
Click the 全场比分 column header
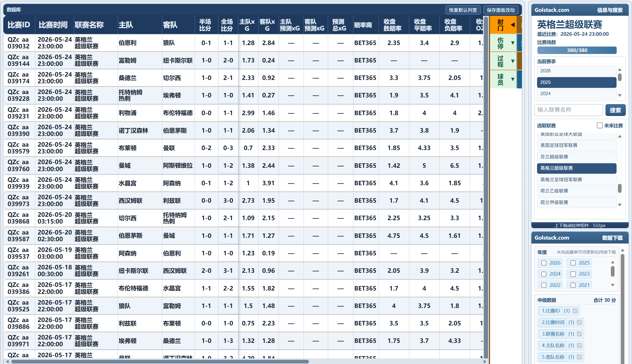tap(228, 25)
